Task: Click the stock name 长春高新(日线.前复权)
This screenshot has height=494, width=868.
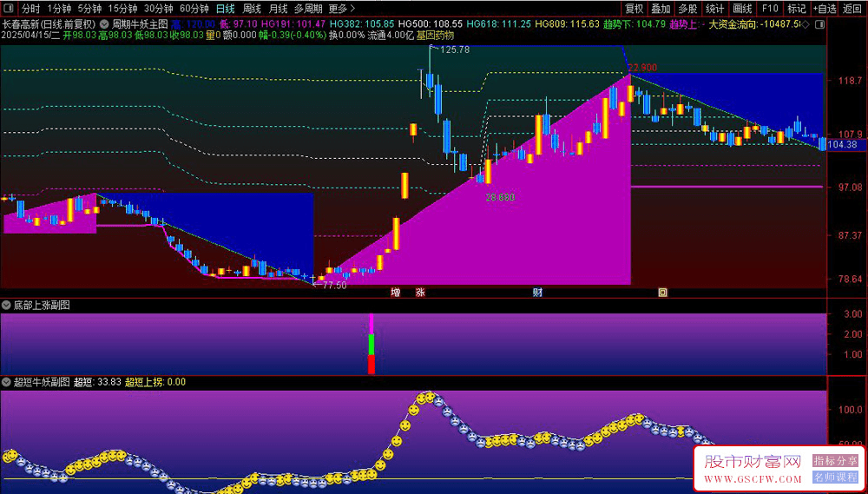Action: (x=49, y=24)
